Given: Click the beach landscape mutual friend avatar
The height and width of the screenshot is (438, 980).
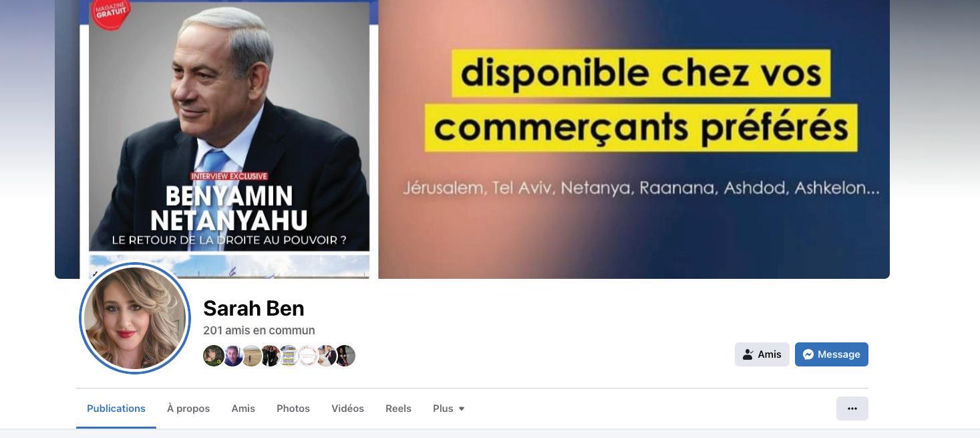Looking at the screenshot, I should (251, 356).
